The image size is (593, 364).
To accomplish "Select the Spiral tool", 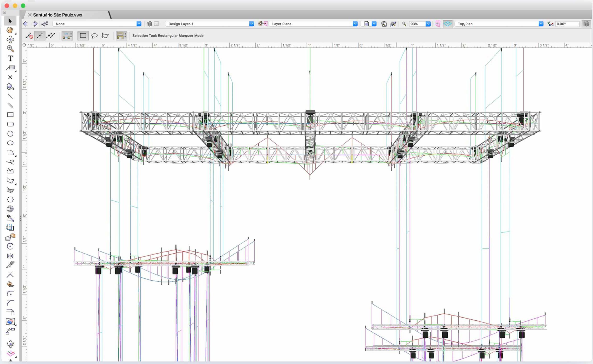I will [10, 209].
